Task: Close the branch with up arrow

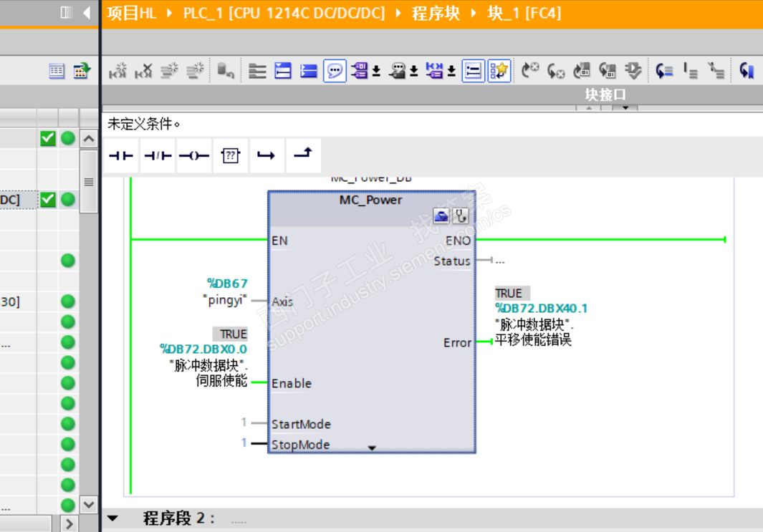Action: 303,155
